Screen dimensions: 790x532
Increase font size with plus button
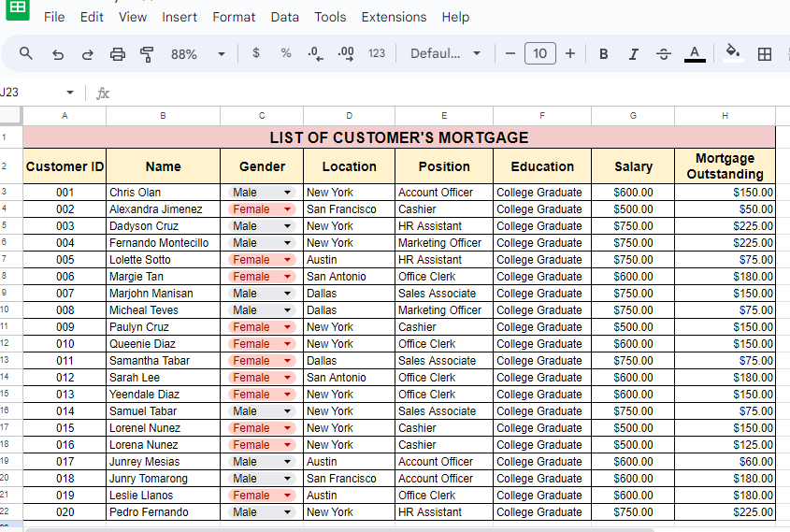[569, 53]
